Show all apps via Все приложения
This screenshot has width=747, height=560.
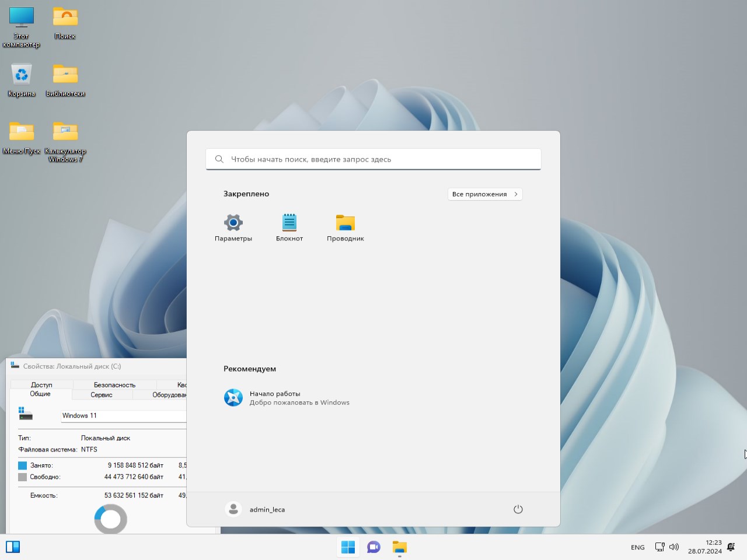coord(485,194)
